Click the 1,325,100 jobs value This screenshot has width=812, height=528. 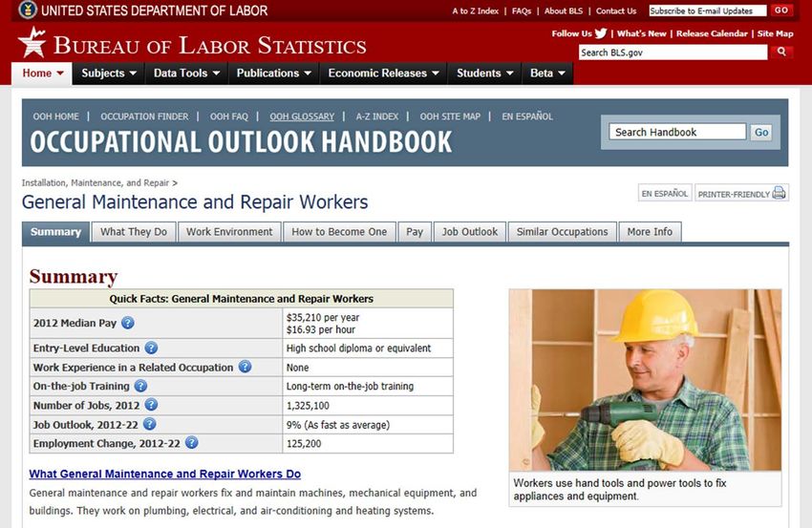pos(308,406)
